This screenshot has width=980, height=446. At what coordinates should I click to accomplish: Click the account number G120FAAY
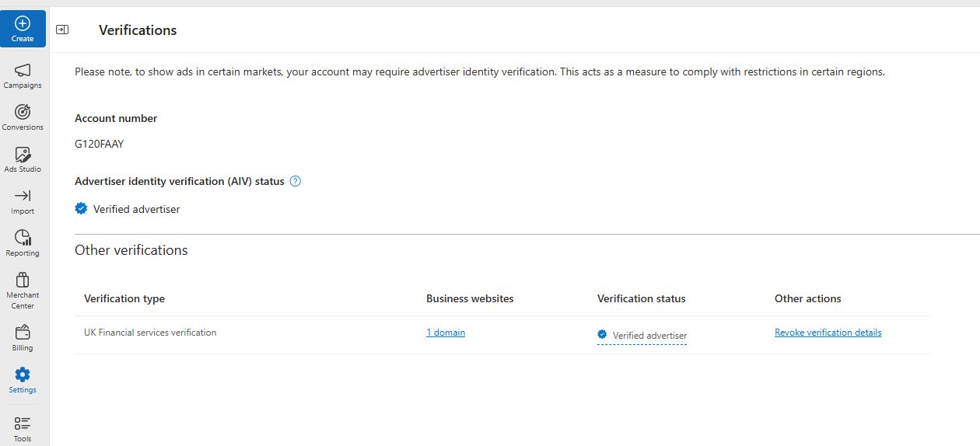pyautogui.click(x=100, y=144)
